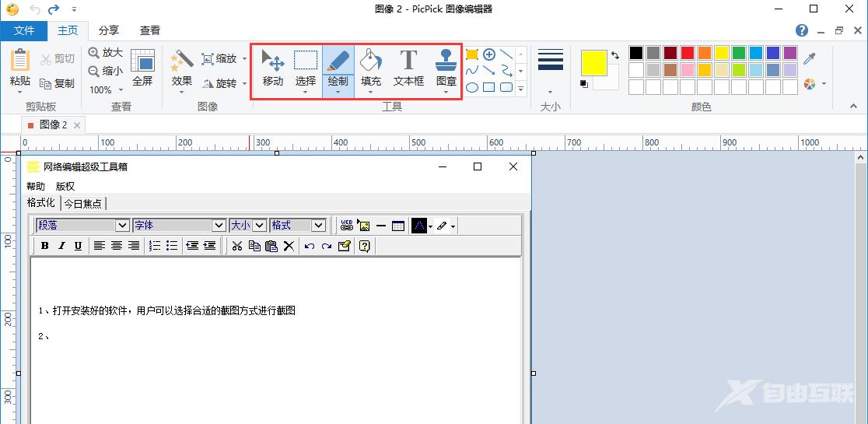Pick the black palette swatch
This screenshot has height=424, width=868.
coord(636,53)
